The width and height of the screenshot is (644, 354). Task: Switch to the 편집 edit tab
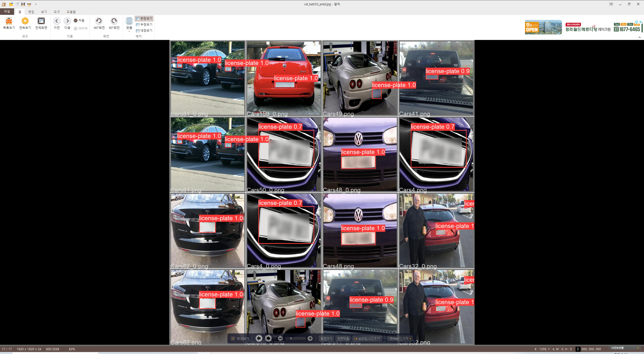(x=31, y=12)
